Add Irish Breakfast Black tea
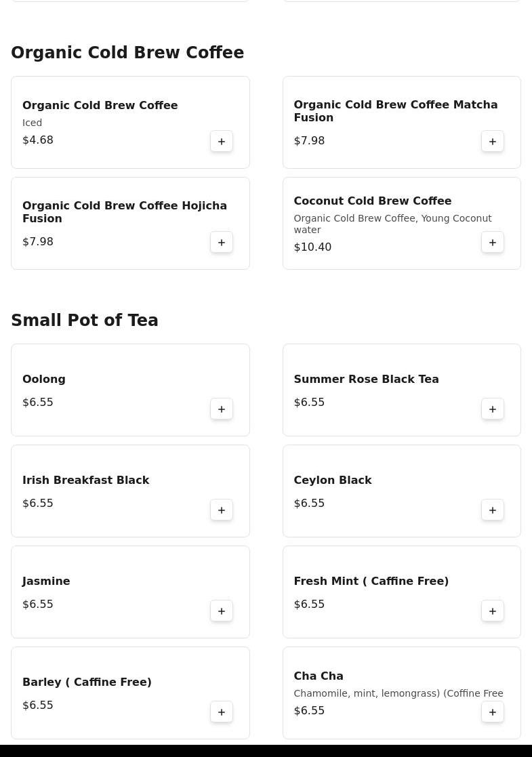 222,510
